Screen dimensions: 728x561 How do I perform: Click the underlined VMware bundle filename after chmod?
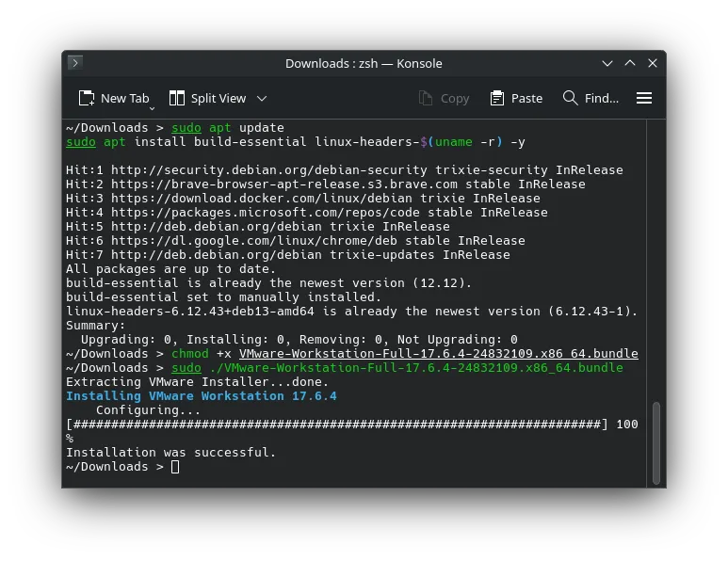tap(438, 354)
